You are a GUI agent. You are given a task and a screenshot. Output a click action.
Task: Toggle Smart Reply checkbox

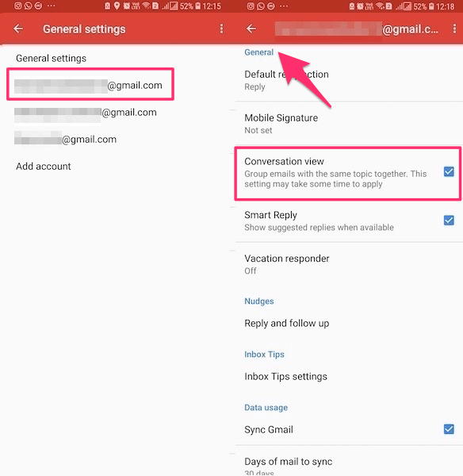pos(449,220)
